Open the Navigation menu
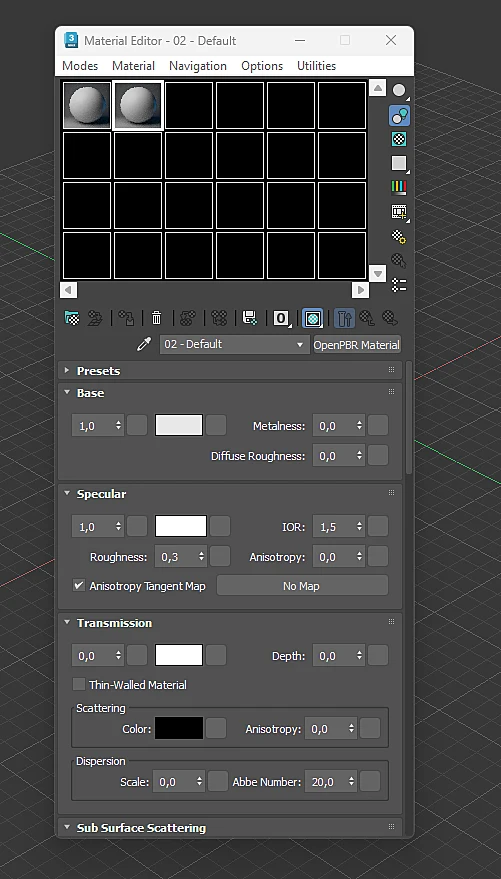This screenshot has width=501, height=879. coord(198,66)
